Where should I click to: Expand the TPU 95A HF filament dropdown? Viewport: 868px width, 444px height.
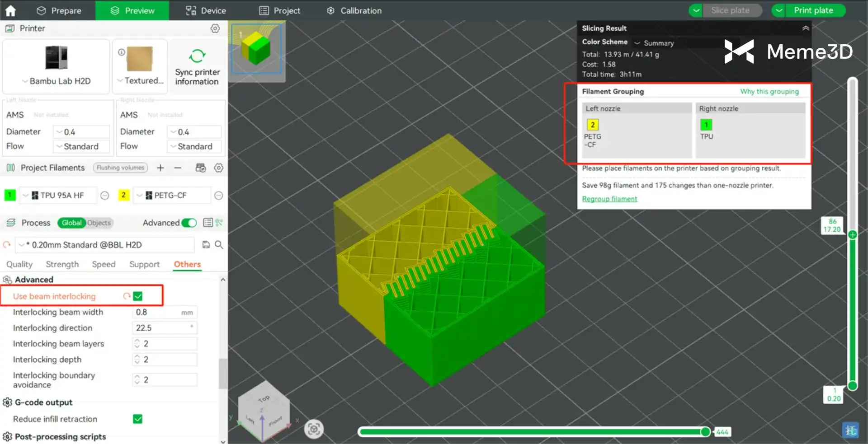pos(26,196)
